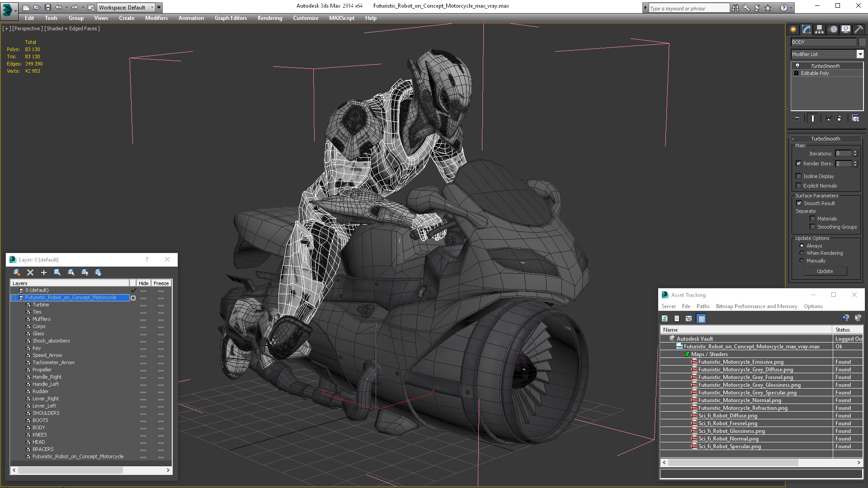Viewport: 868px width, 488px height.
Task: Enable Explicit Normals checkbox
Action: point(799,186)
